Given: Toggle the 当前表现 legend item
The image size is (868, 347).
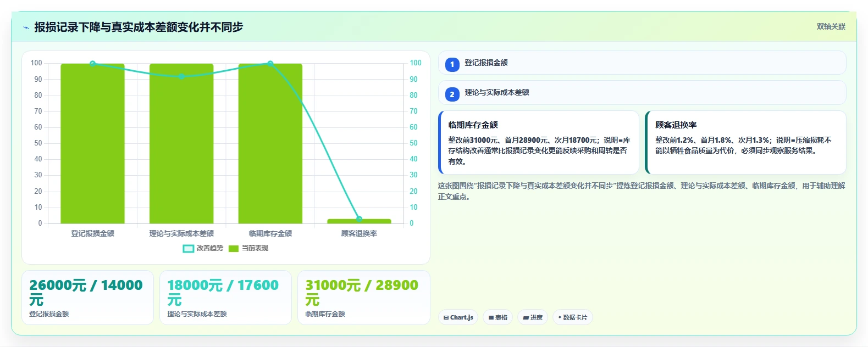Looking at the screenshot, I should pyautogui.click(x=248, y=248).
